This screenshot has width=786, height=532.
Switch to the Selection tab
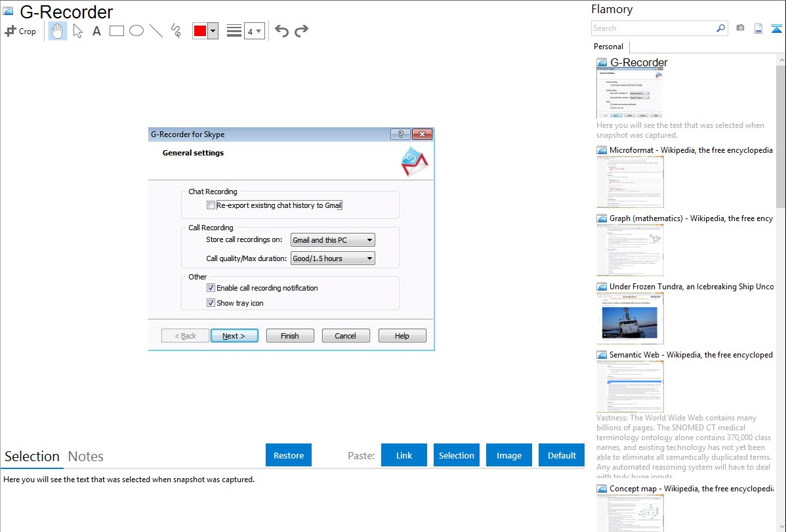32,457
